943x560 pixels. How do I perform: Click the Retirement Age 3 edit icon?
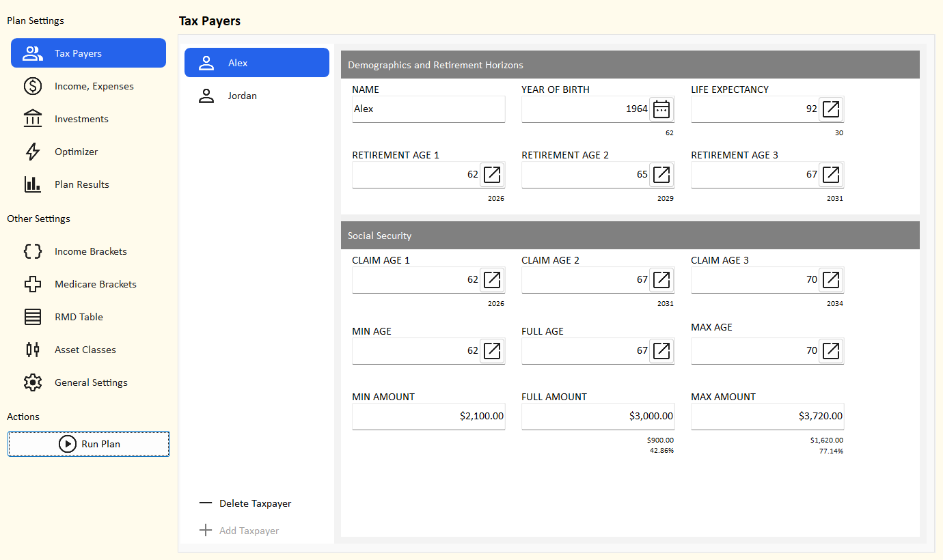[831, 175]
